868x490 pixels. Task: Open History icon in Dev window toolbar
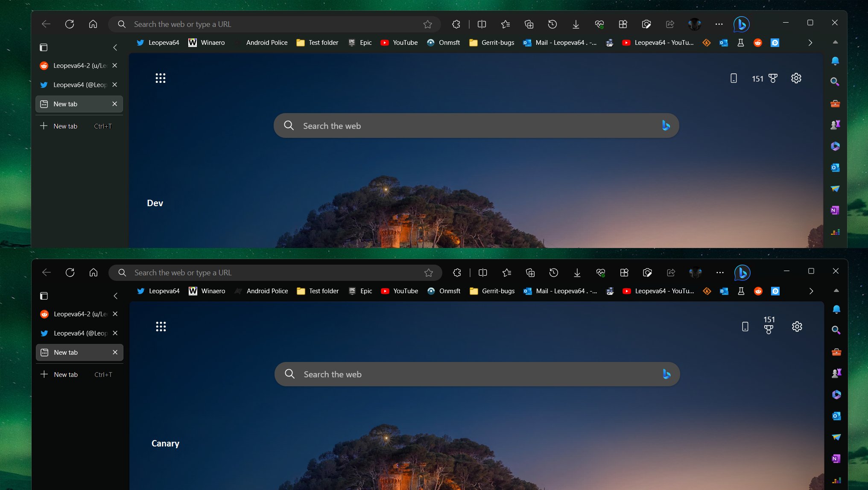[552, 24]
